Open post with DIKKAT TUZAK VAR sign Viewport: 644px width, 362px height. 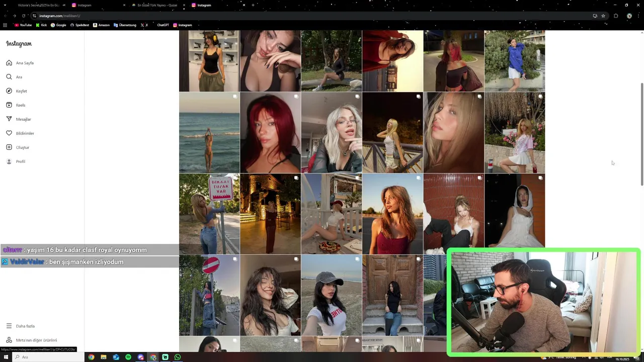[209, 214]
